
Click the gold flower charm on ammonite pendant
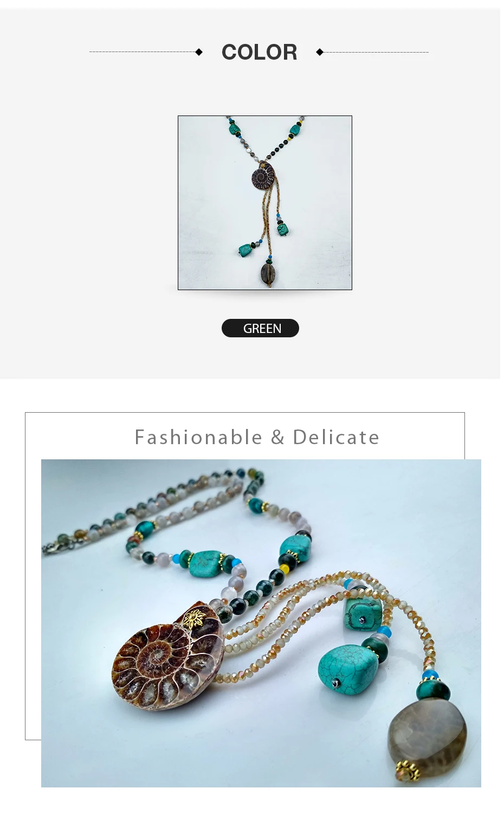click(x=193, y=619)
